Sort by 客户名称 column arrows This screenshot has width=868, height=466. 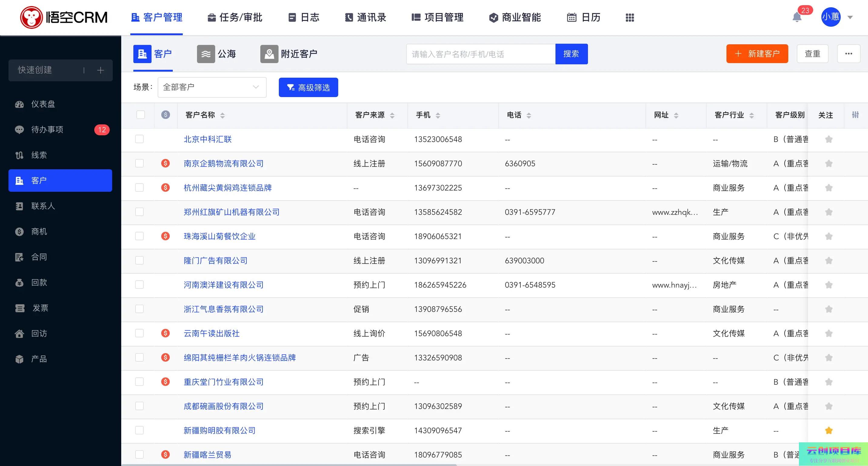coord(222,115)
